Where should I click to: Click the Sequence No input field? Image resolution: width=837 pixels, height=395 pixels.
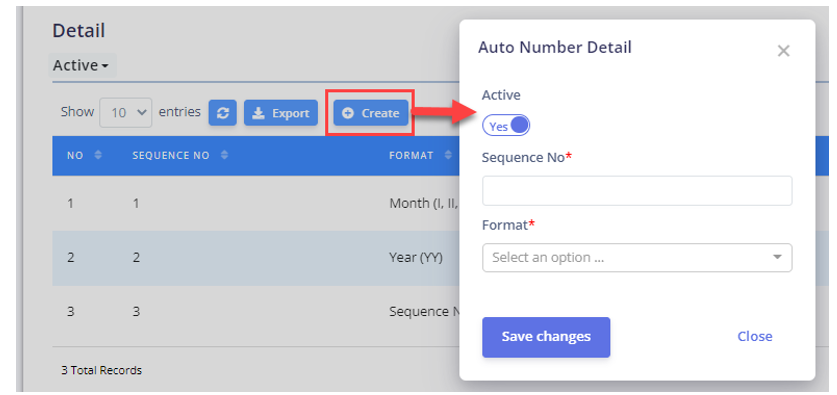637,191
